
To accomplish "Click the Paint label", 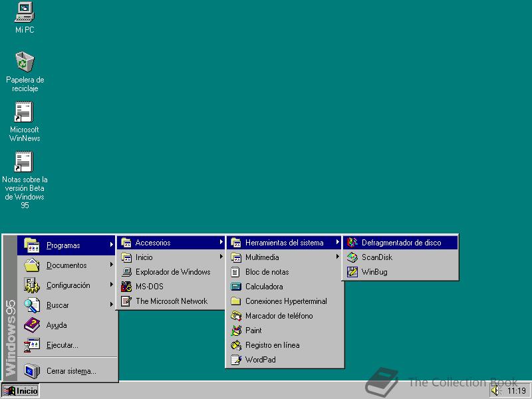I will (x=253, y=330).
